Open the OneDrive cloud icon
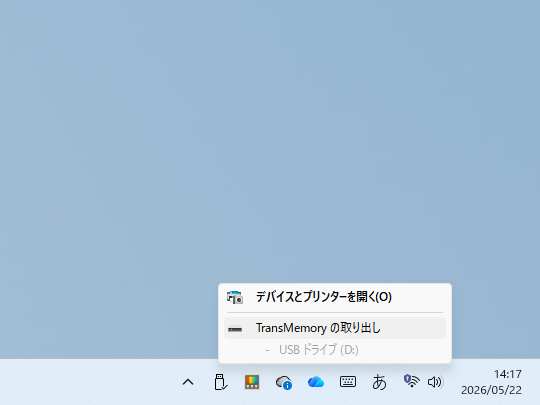 pyautogui.click(x=316, y=382)
